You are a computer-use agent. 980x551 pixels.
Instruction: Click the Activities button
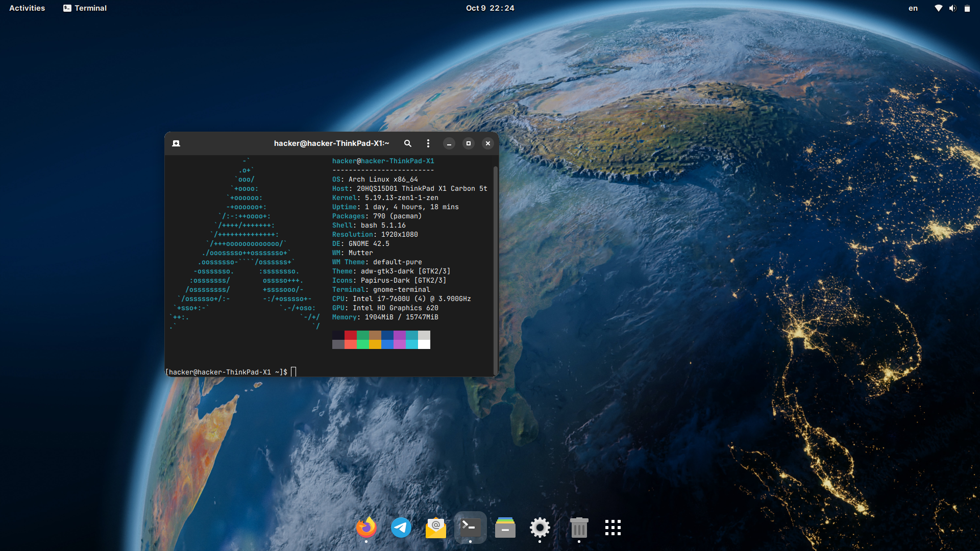pos(27,8)
